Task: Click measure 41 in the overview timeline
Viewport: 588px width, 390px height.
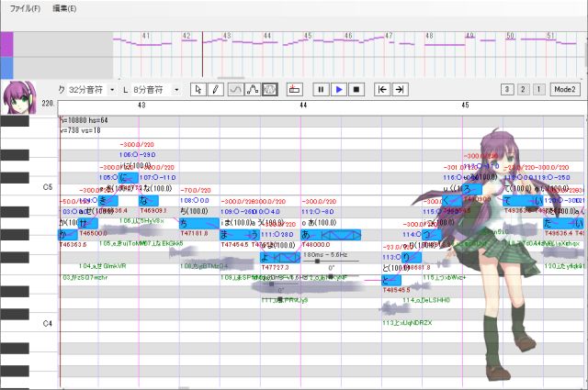Action: tap(146, 36)
